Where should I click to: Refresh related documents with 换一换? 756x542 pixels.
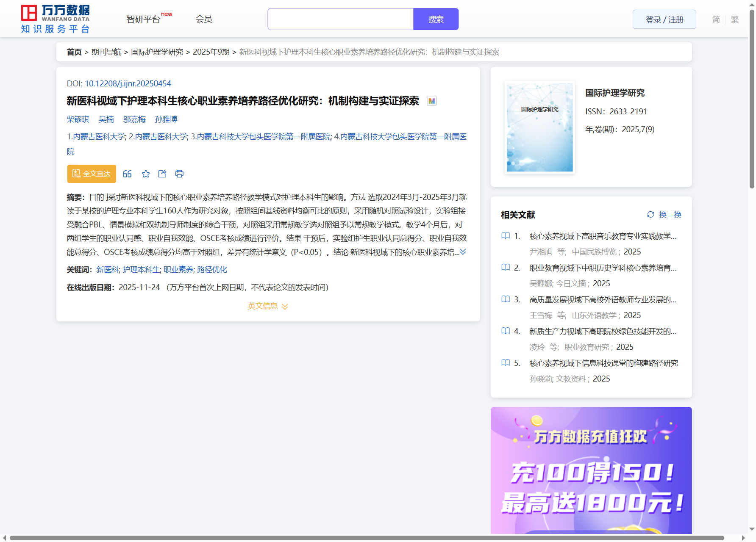tap(664, 215)
